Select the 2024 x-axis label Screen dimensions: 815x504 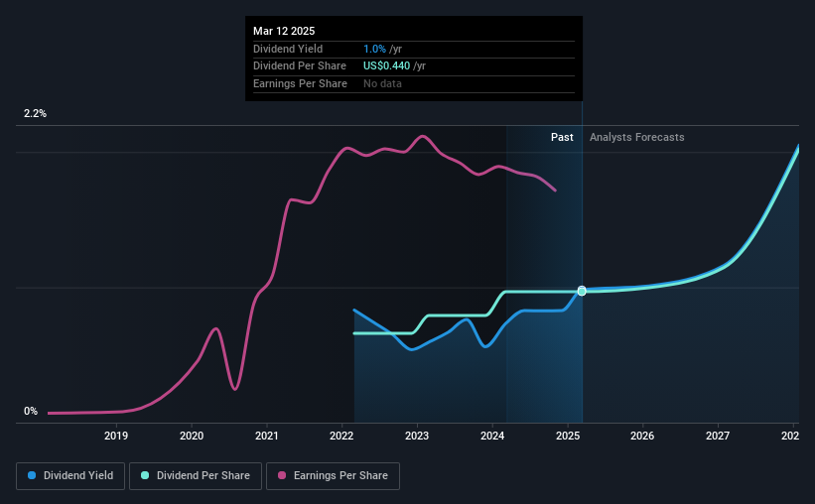[492, 436]
